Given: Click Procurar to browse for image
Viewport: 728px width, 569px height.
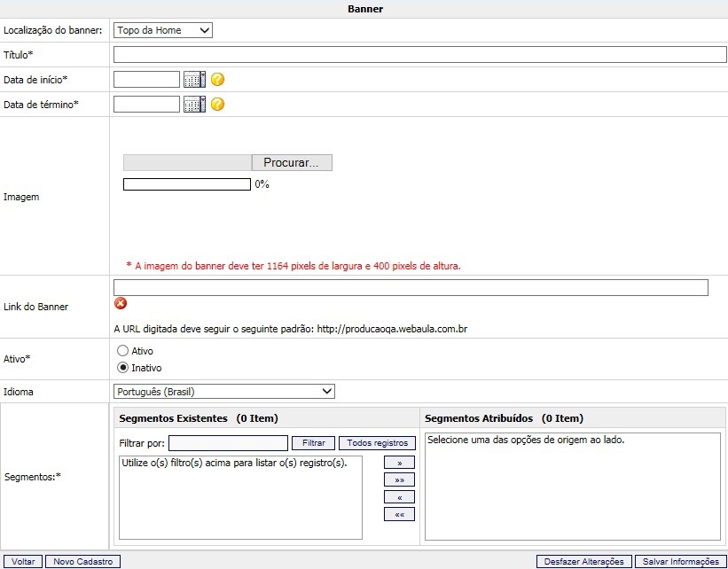Looking at the screenshot, I should (292, 163).
